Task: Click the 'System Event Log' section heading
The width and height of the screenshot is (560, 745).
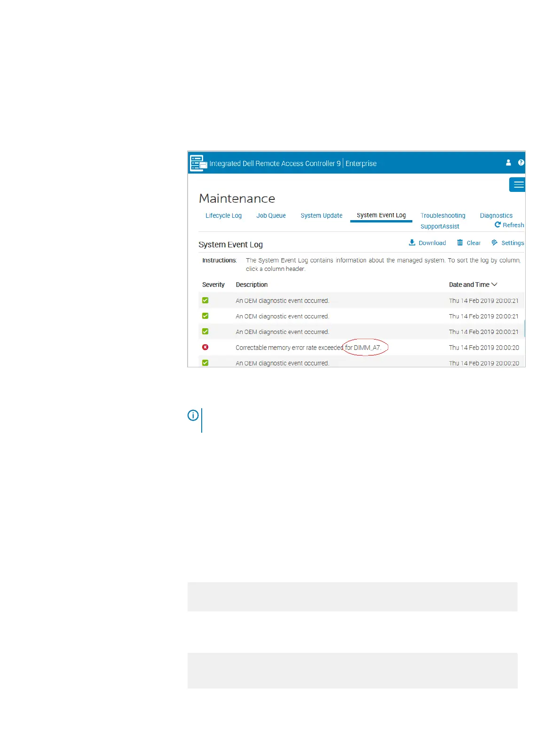Action: [230, 245]
